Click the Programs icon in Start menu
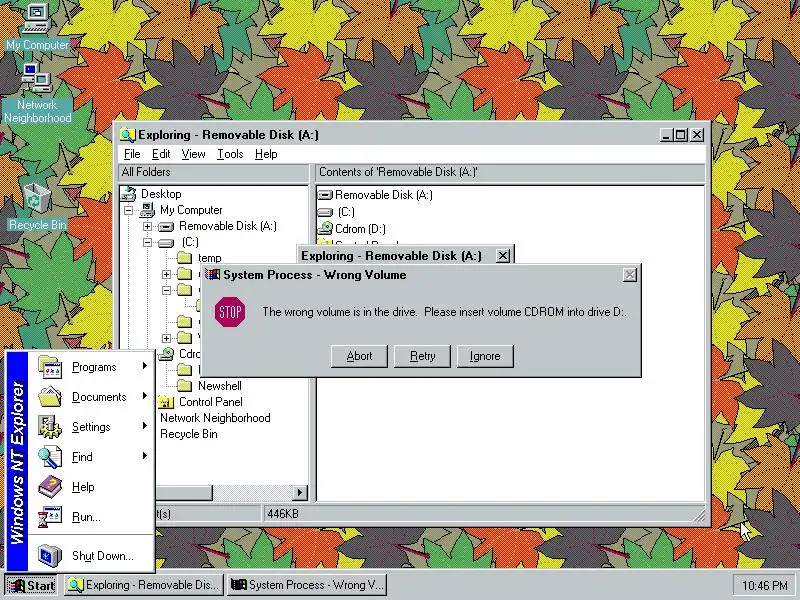Screen dimensions: 800x600 (49, 367)
